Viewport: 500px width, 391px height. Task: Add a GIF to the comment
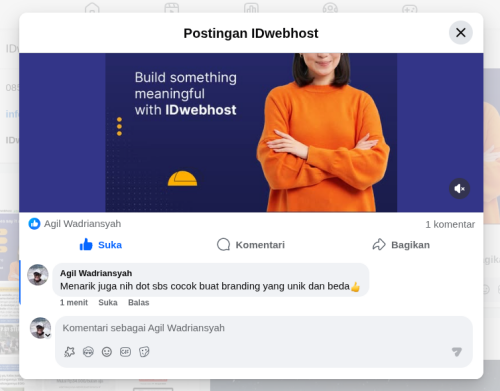pyautogui.click(x=125, y=352)
